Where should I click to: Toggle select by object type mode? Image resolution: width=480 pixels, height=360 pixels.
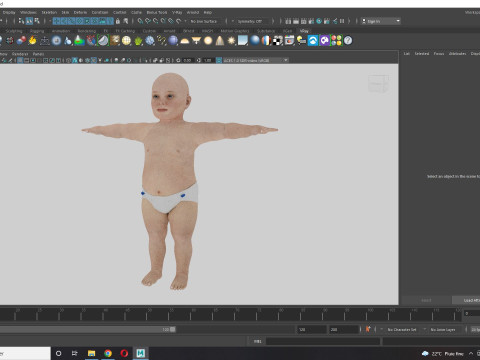click(29, 21)
